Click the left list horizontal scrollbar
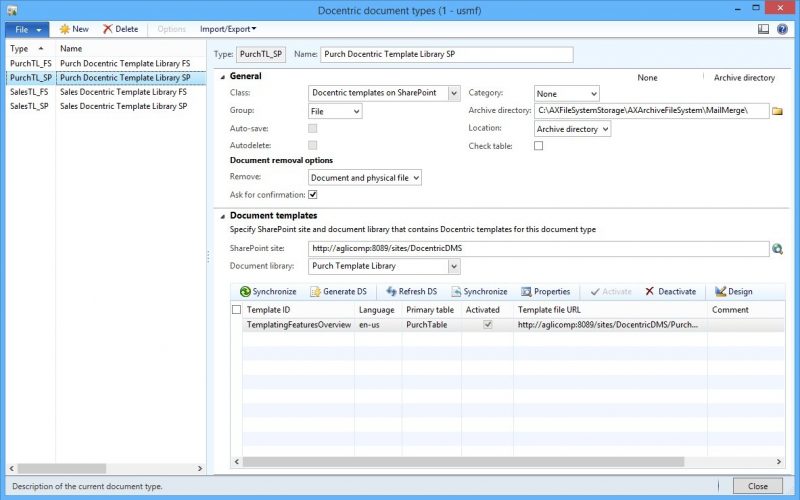 pyautogui.click(x=62, y=468)
